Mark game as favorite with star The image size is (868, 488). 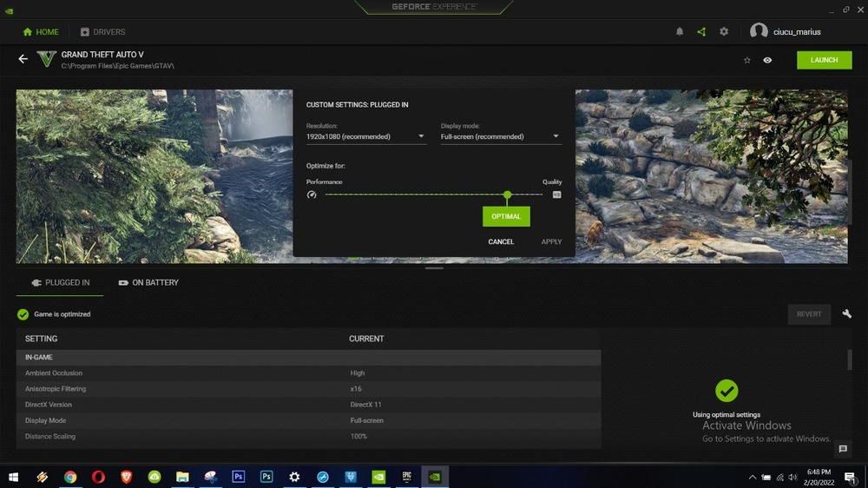click(746, 60)
